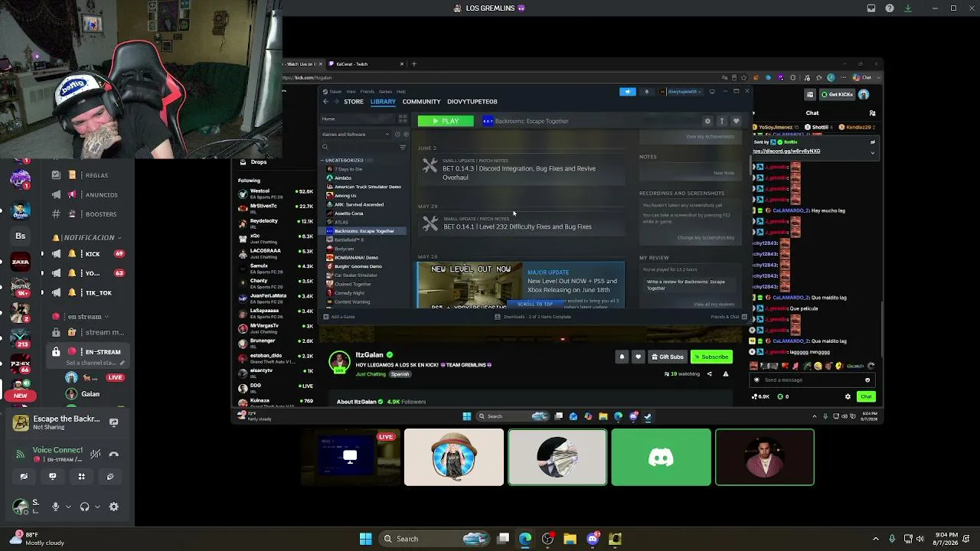Viewport: 980px width, 551px height.
Task: Click green Chat send button
Action: 866,396
